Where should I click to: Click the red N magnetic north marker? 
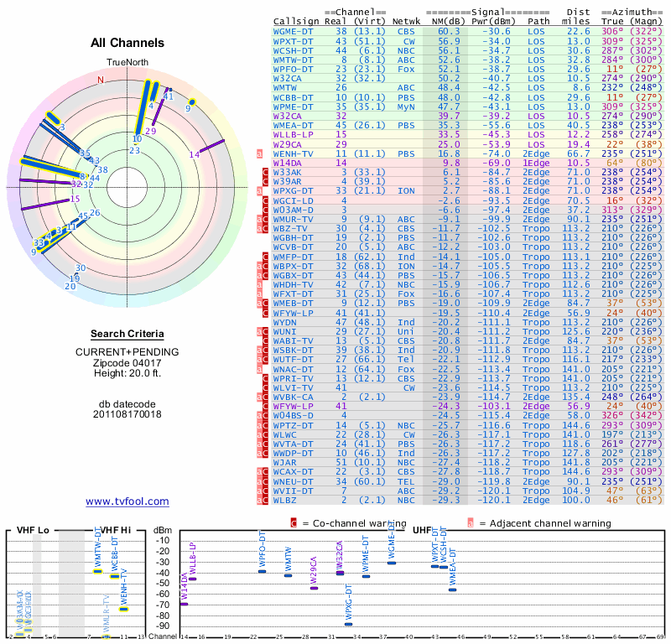(101, 80)
